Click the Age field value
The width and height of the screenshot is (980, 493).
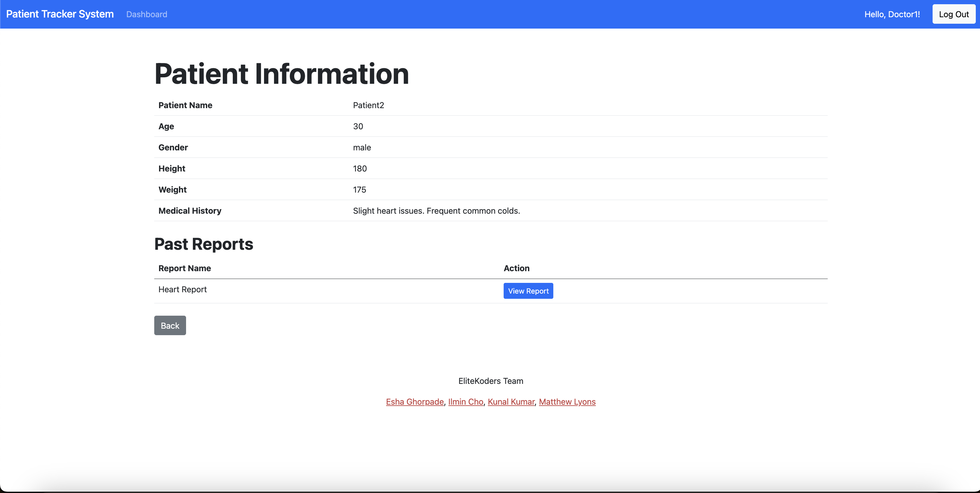[357, 126]
